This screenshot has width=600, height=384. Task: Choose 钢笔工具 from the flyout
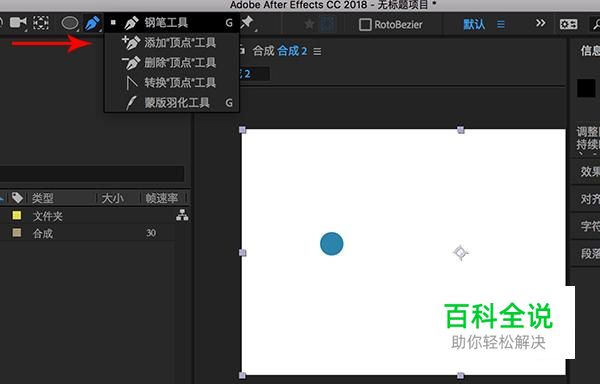[x=172, y=23]
